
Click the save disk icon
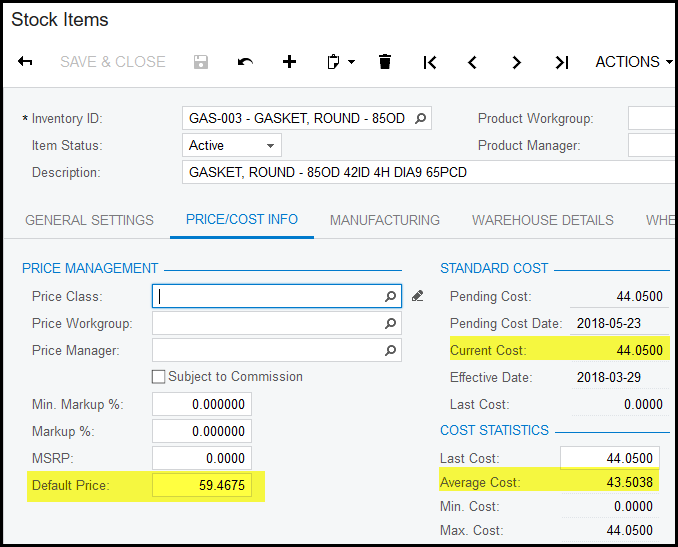tap(201, 62)
